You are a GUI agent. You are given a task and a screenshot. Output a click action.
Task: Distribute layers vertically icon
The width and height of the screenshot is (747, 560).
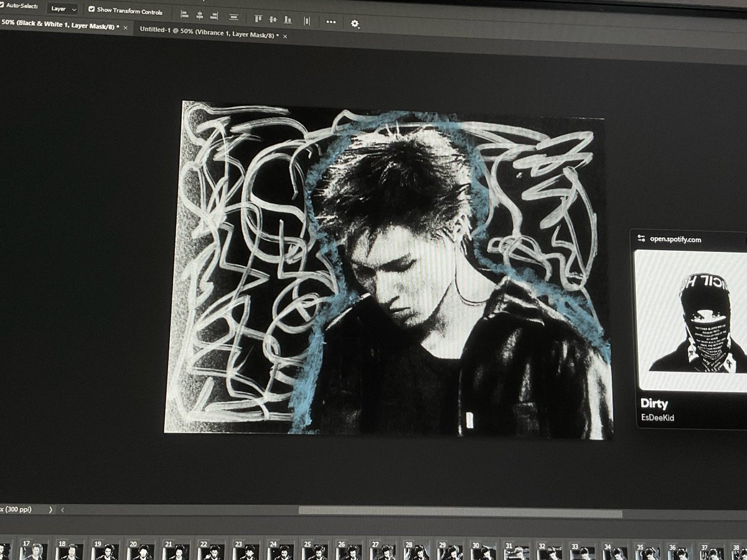[x=233, y=17]
